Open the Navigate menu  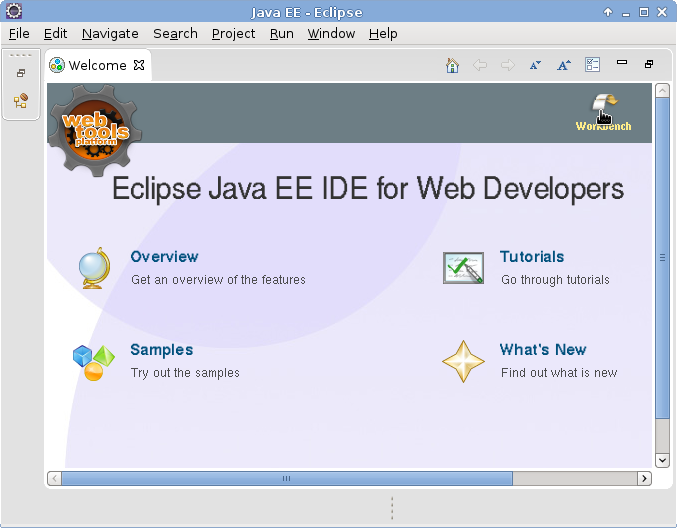point(110,34)
